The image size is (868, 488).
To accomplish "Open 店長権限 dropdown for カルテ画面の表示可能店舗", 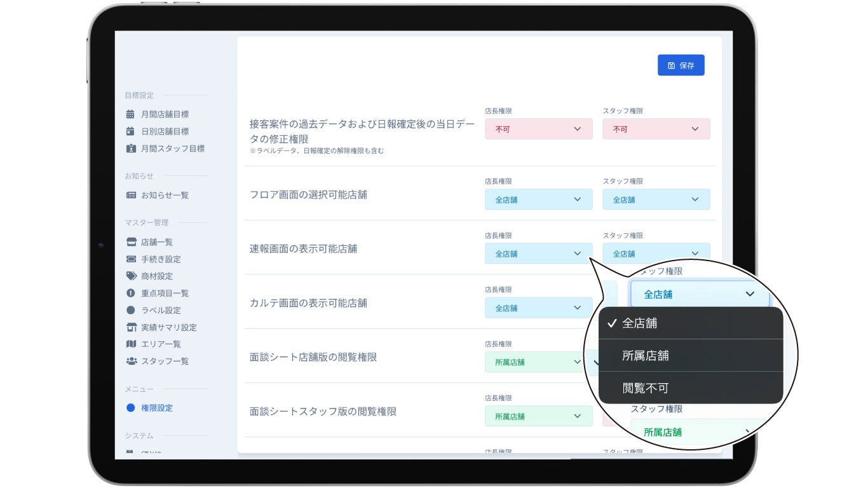I will [539, 308].
